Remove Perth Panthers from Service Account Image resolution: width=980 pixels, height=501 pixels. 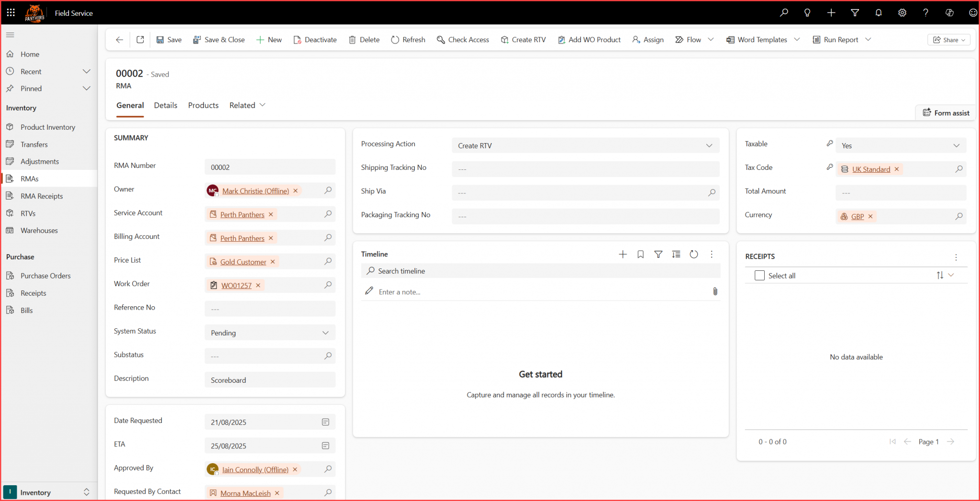pos(271,214)
